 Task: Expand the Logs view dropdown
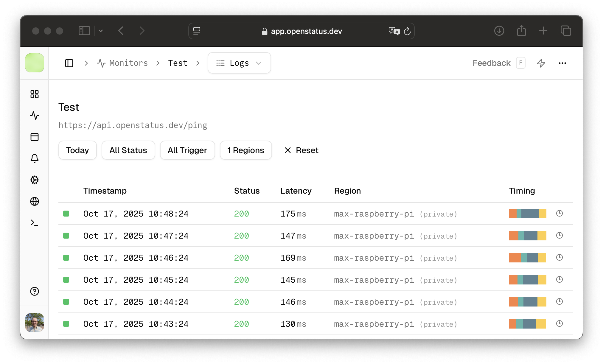[259, 63]
